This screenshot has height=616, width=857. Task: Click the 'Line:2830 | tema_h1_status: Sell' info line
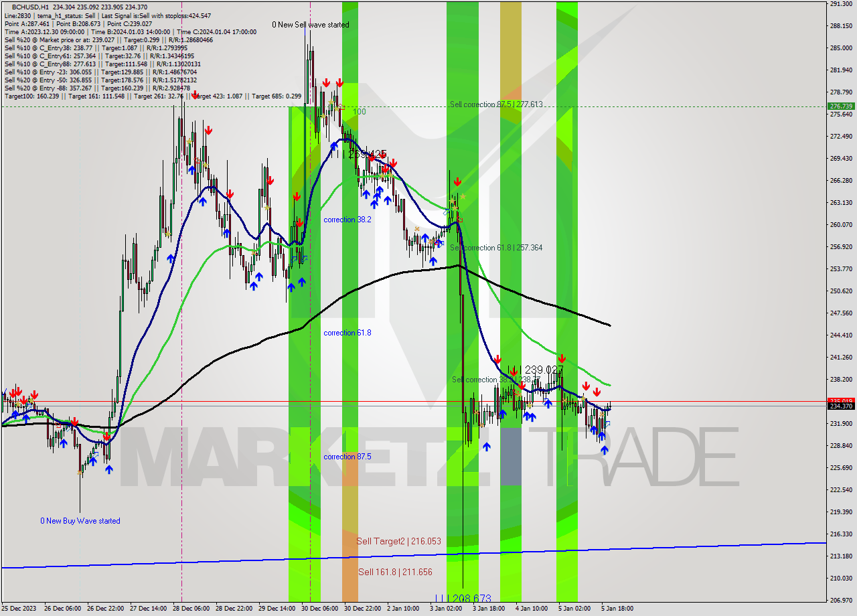(107, 15)
